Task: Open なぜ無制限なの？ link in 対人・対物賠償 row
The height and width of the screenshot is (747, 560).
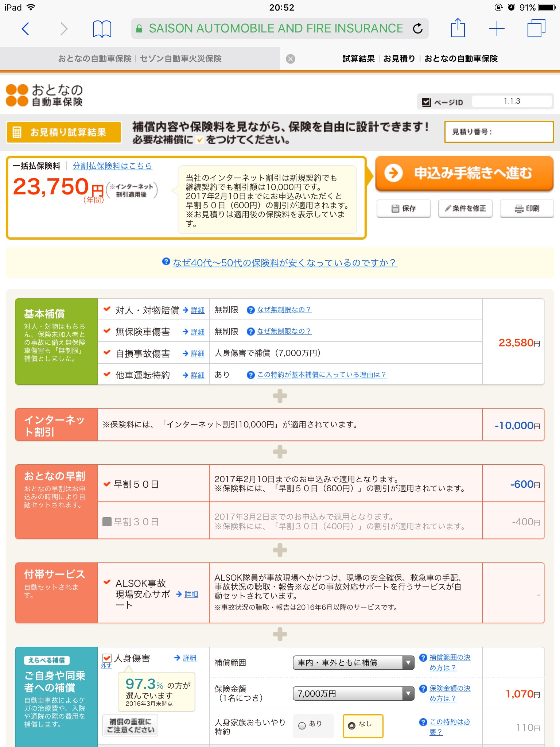Action: (284, 310)
